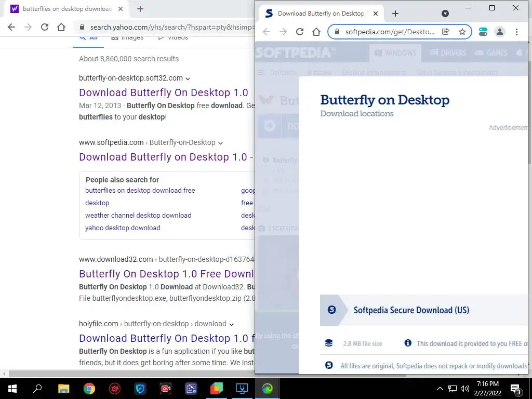Open Google Chrome from the taskbar
The image size is (532, 399).
point(89,389)
